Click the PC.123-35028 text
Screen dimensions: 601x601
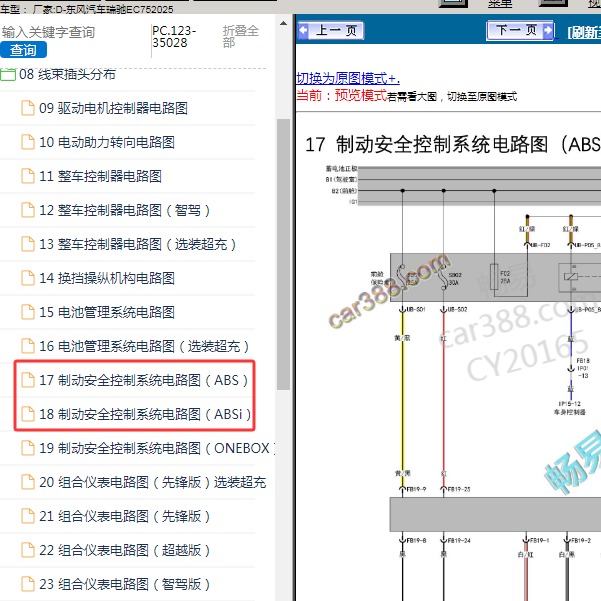pos(174,36)
